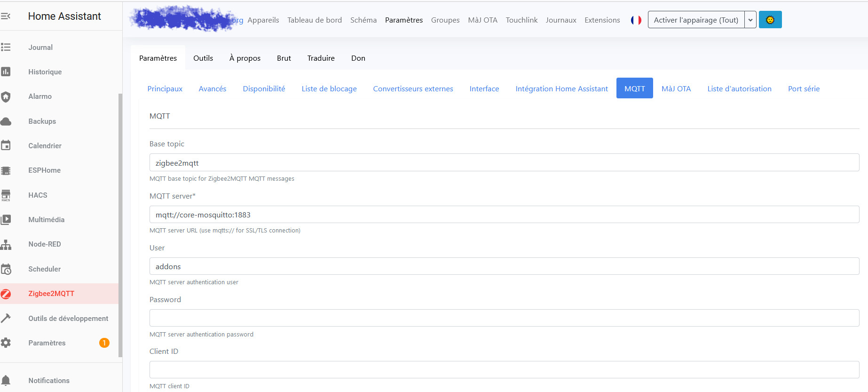Open the Notifications bell icon
868x392 pixels.
point(6,380)
